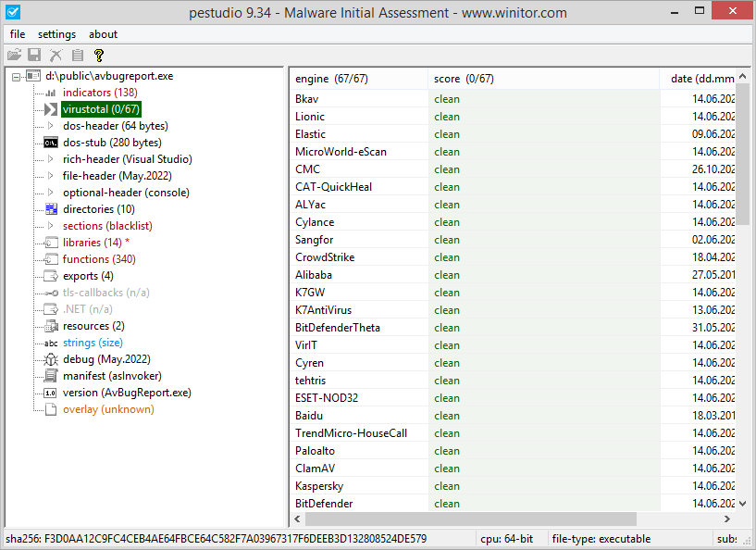756x550 pixels.
Task: Open the settings menu
Action: coord(56,34)
